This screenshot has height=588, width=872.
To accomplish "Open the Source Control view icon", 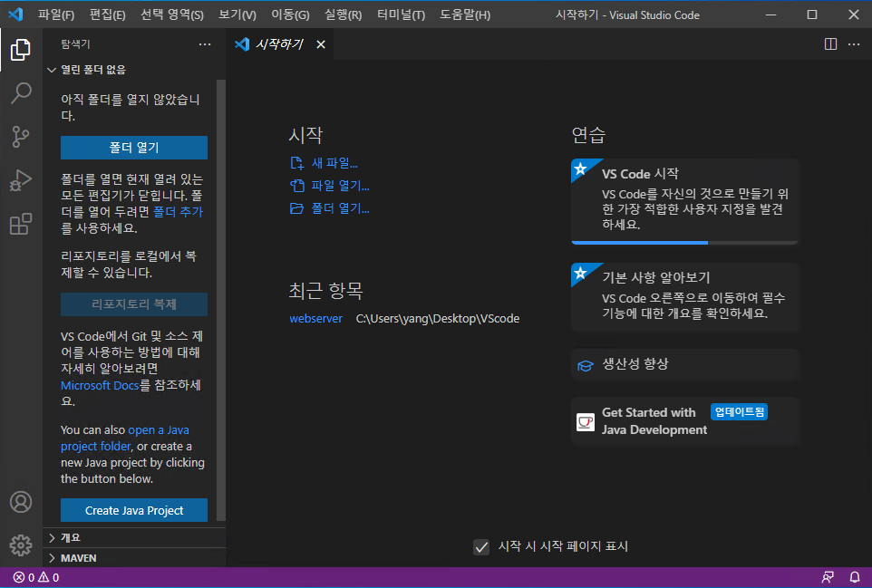I will 21,137.
